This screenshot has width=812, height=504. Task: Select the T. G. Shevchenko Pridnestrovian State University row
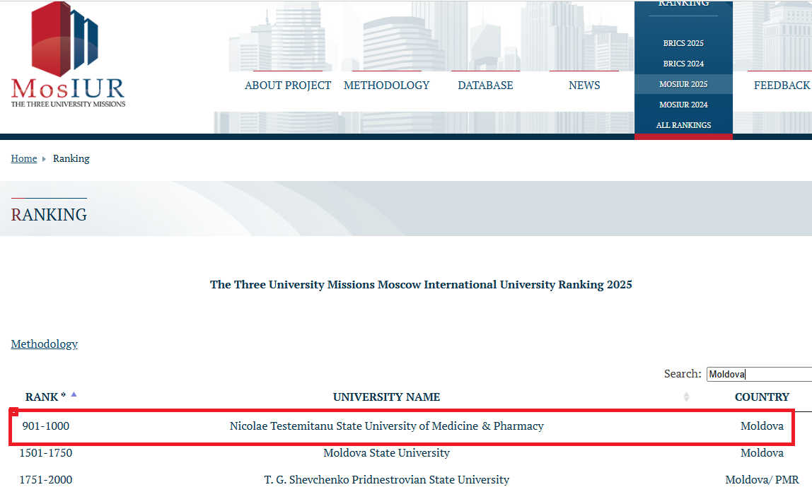click(386, 480)
